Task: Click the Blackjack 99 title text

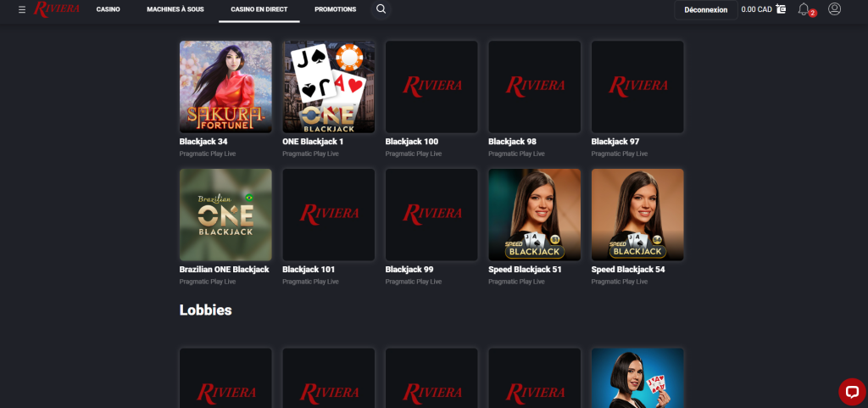Action: click(409, 270)
